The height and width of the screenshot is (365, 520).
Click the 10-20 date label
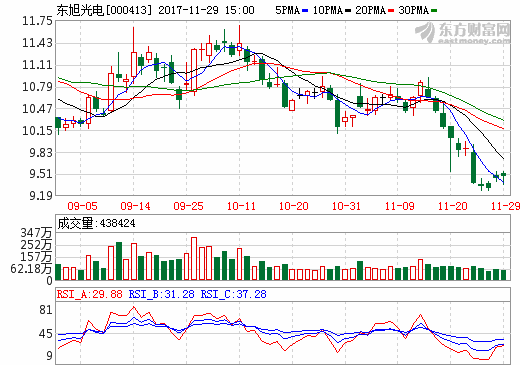(x=294, y=206)
